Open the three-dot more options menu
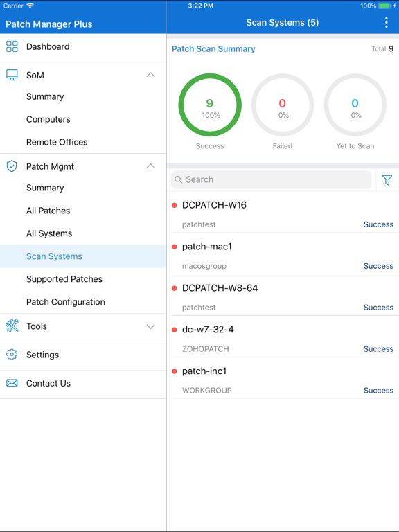This screenshot has height=532, width=399. point(386,22)
